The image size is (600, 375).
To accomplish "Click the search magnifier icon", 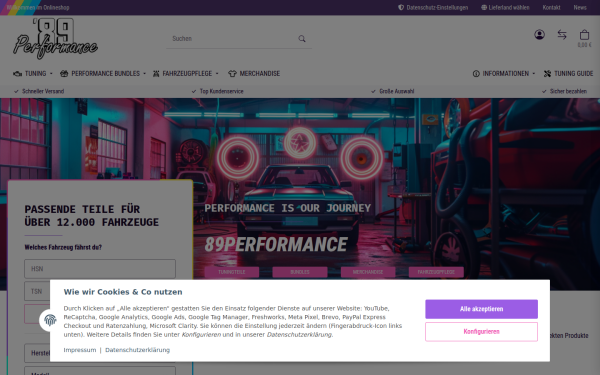I will tap(302, 39).
